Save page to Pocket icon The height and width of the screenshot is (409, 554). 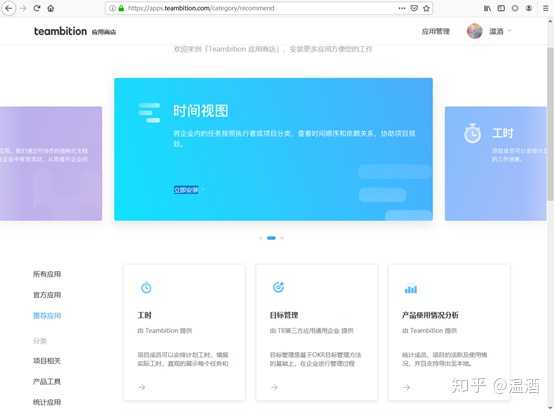click(x=414, y=8)
